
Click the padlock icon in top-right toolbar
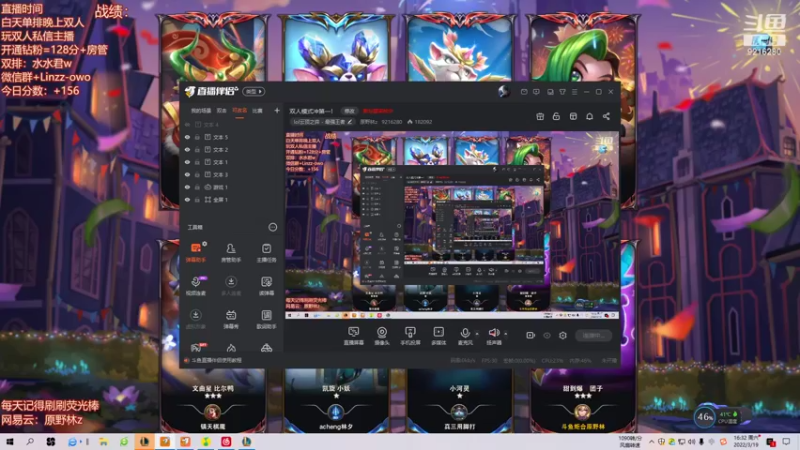click(556, 116)
